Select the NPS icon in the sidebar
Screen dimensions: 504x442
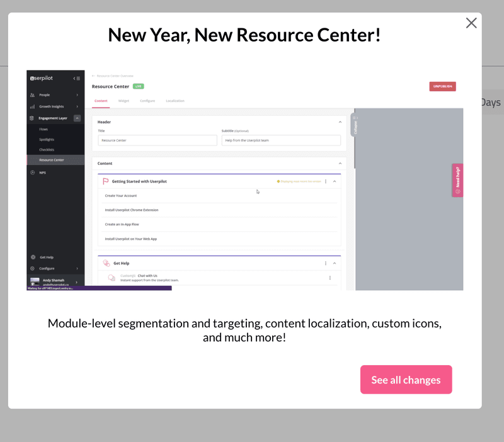(x=32, y=172)
